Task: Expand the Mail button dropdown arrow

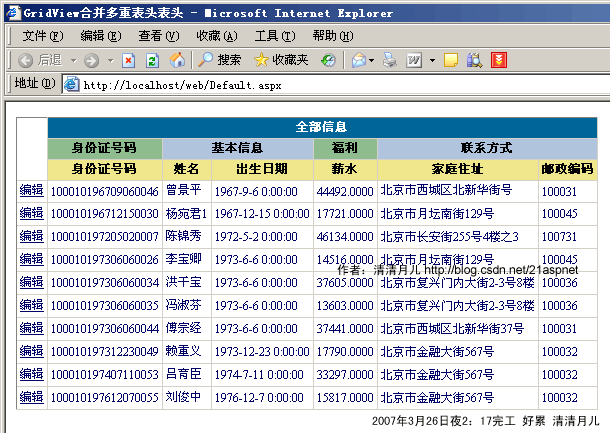Action: [372, 61]
